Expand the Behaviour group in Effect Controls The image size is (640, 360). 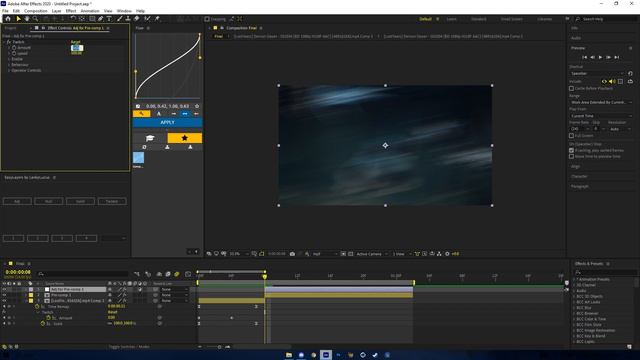coord(9,65)
